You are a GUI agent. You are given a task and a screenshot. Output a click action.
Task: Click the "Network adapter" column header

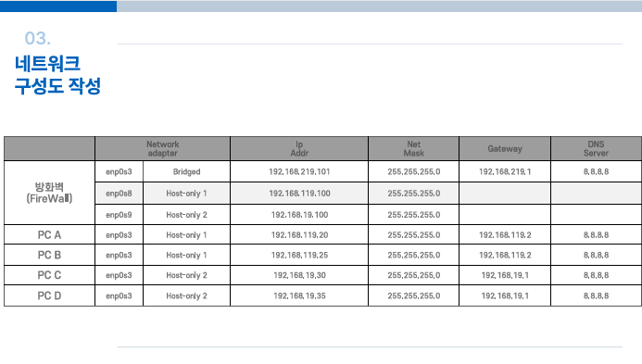pos(162,148)
